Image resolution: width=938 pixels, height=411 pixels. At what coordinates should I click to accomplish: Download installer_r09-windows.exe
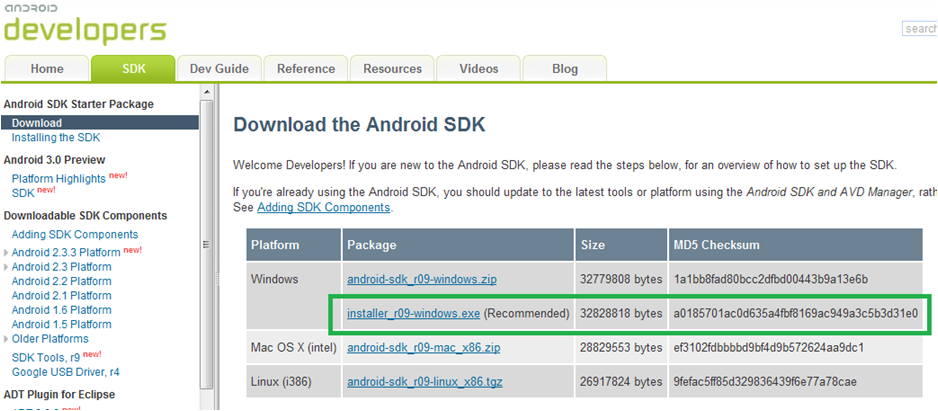[413, 314]
